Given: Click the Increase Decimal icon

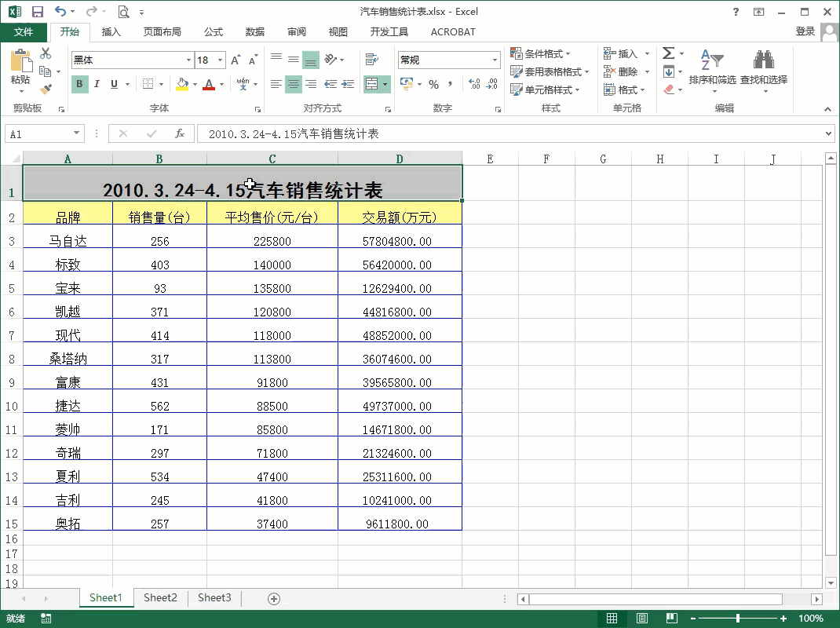Looking at the screenshot, I should coord(474,83).
